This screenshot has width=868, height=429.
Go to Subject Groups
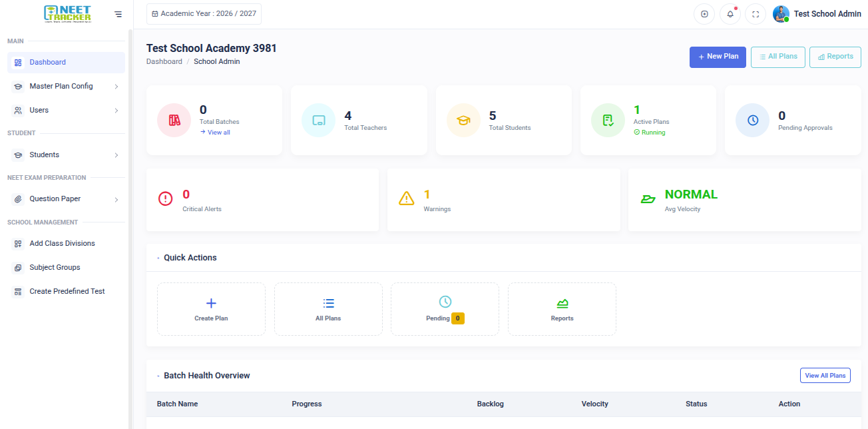(66, 268)
